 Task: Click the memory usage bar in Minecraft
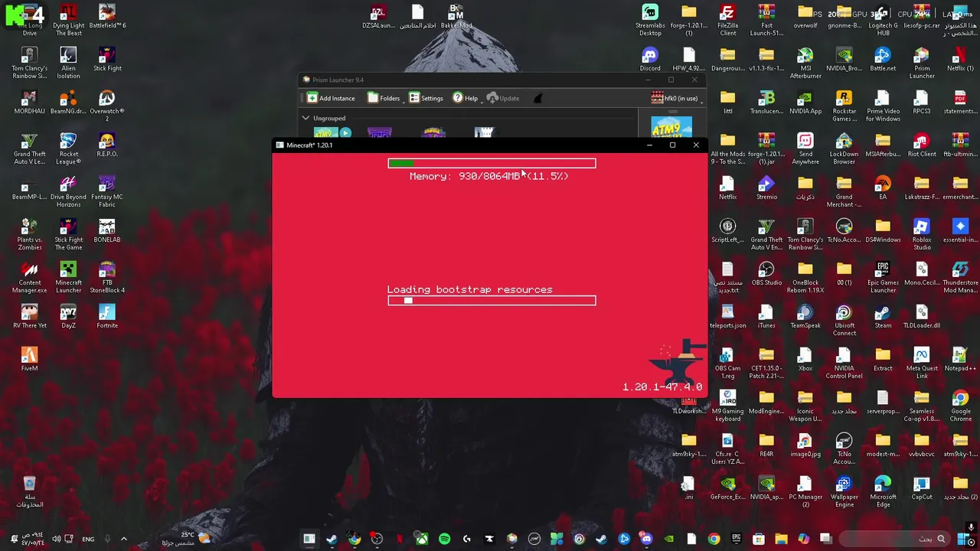click(x=492, y=163)
